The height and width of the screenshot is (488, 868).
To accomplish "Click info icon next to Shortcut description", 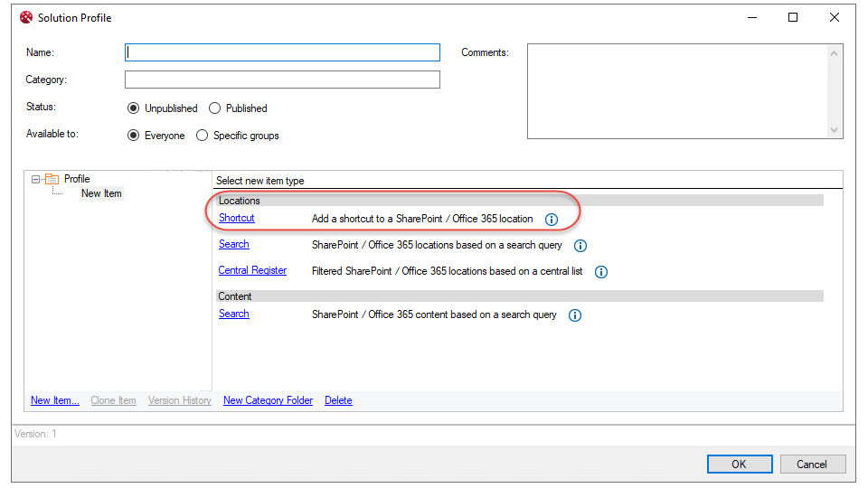I will (x=552, y=220).
